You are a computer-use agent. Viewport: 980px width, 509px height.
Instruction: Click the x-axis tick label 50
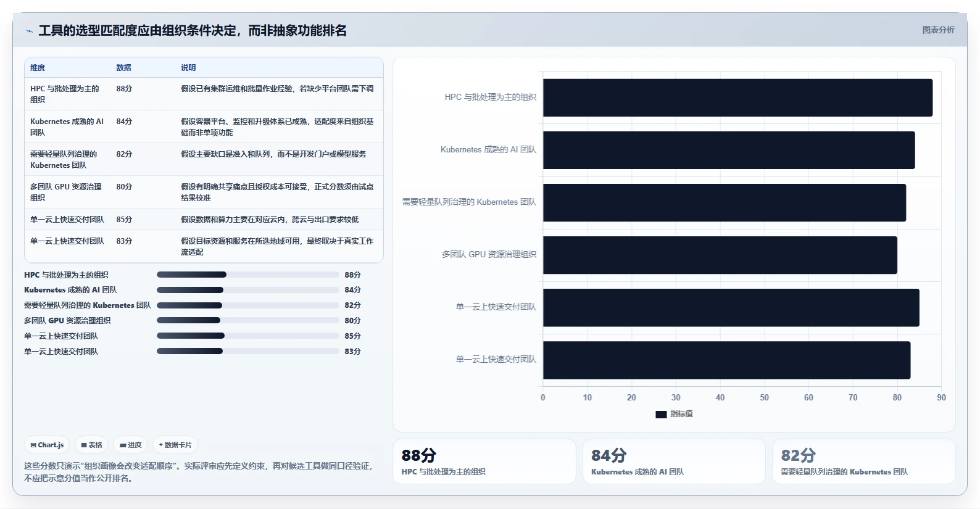tap(765, 398)
